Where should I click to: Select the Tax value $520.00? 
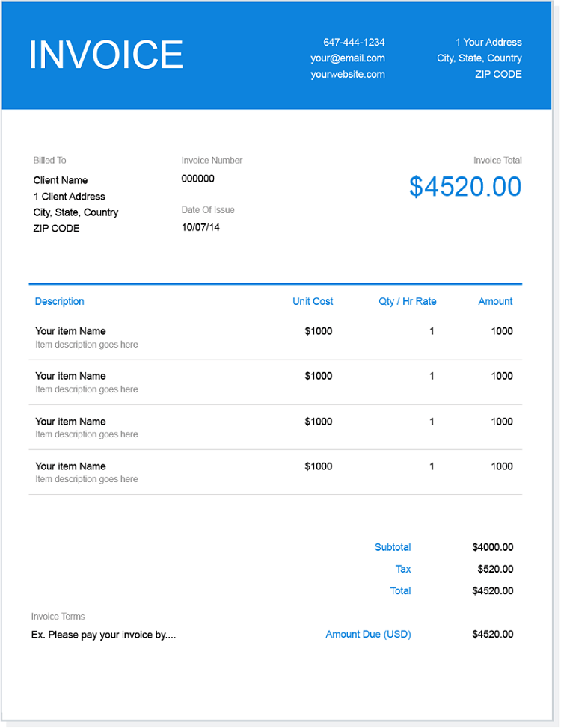click(495, 570)
